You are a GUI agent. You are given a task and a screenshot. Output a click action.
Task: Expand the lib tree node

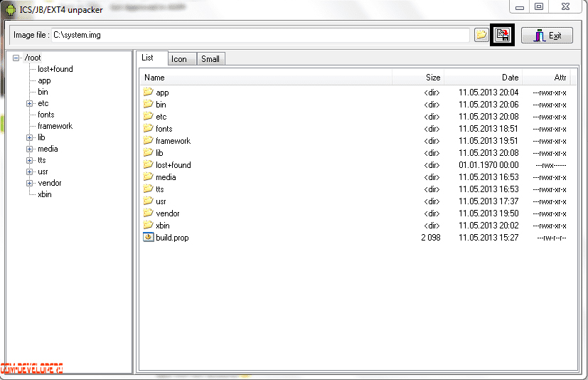tap(29, 138)
